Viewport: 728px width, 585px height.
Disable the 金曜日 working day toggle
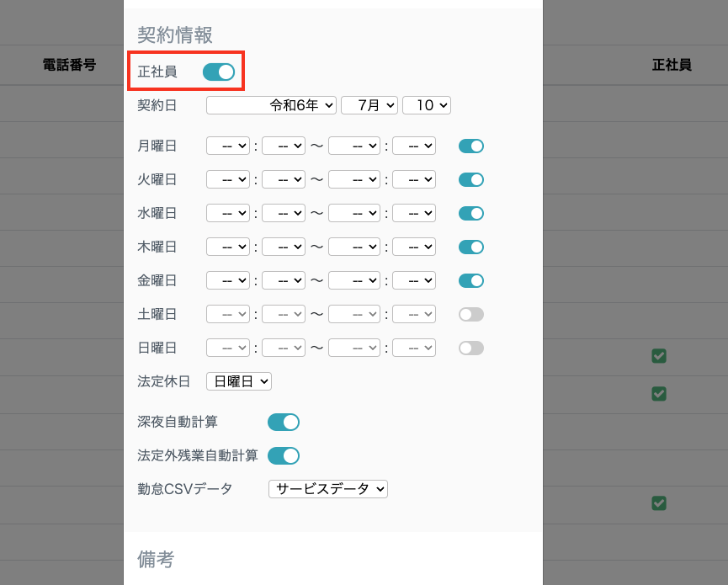click(x=470, y=280)
